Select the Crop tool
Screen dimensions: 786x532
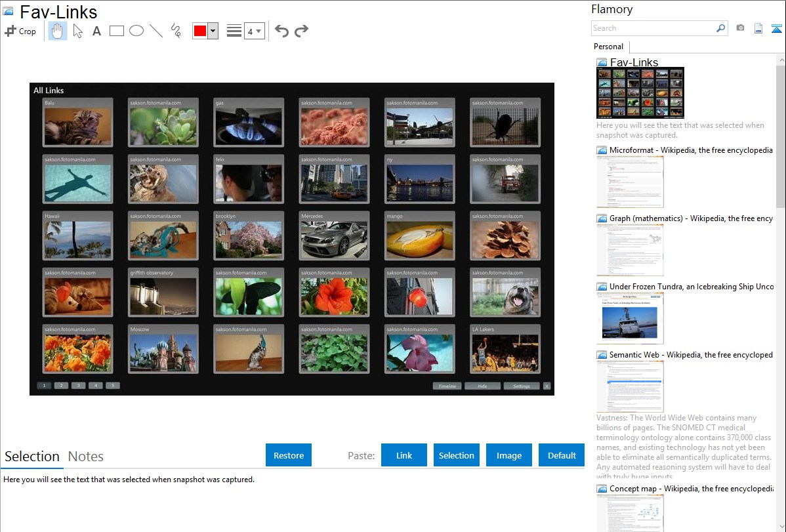pyautogui.click(x=20, y=31)
